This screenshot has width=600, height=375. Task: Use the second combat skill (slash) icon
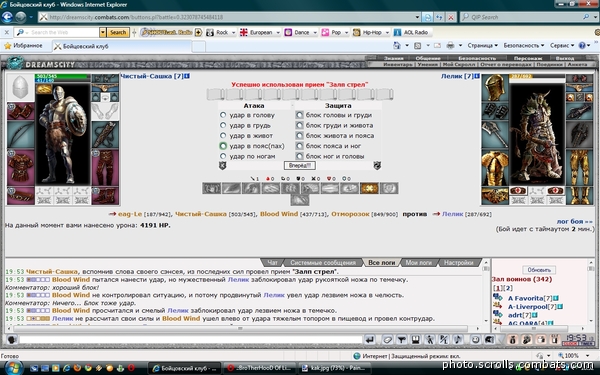click(231, 188)
